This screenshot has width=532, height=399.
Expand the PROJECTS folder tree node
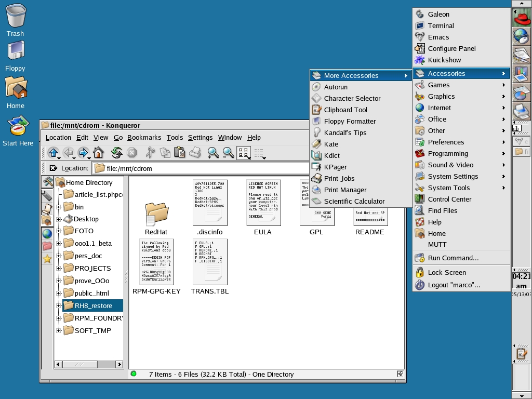59,269
